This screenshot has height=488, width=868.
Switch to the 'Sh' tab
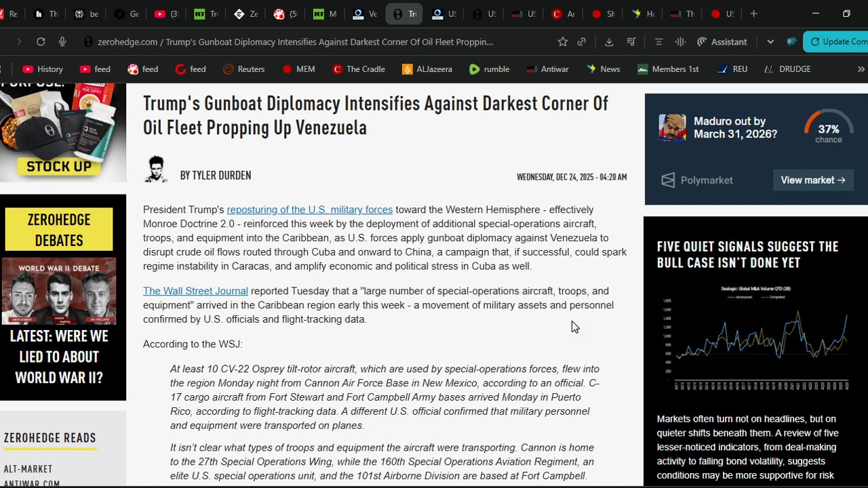click(x=602, y=14)
